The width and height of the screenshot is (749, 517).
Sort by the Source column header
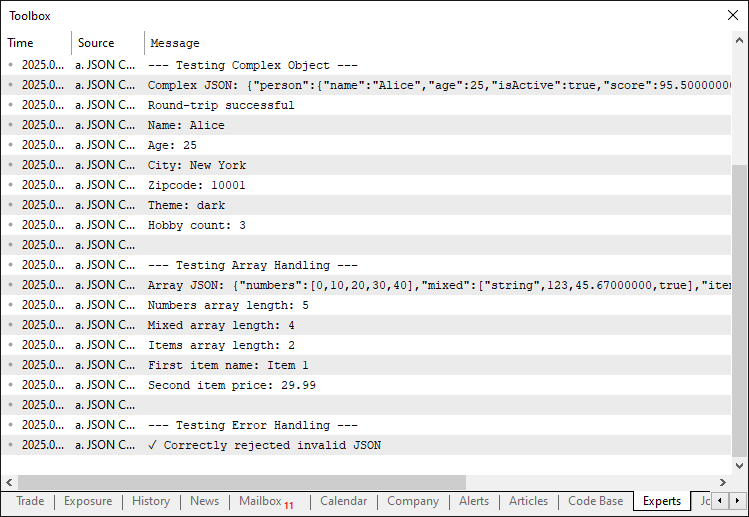click(x=108, y=43)
